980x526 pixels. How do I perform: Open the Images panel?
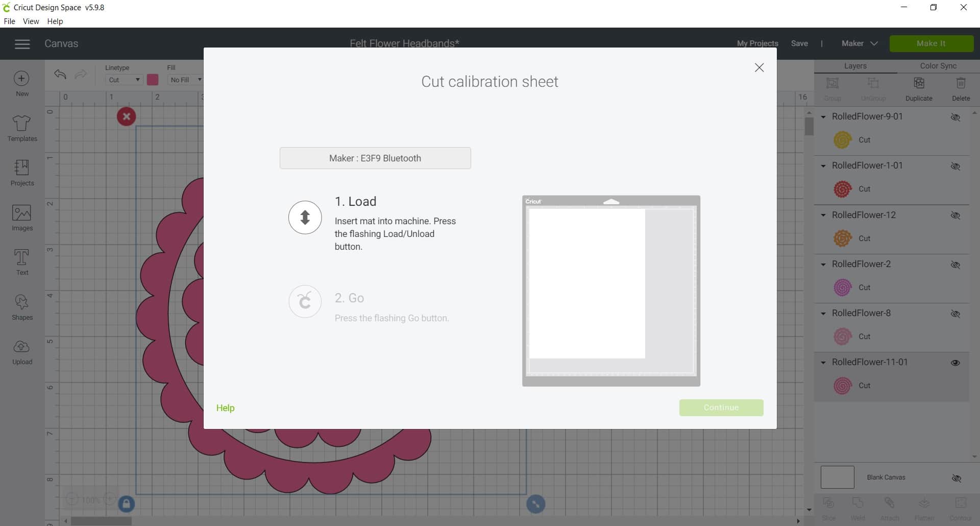21,218
